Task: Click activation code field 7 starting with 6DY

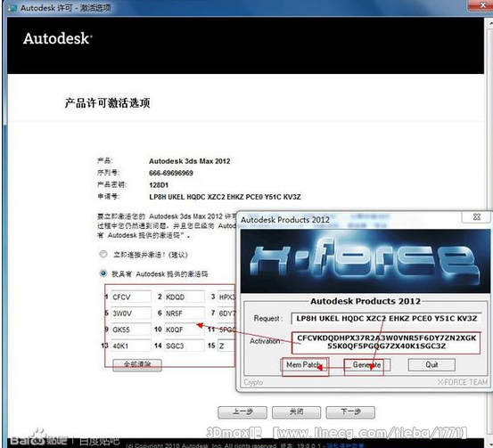Action: coord(226,314)
